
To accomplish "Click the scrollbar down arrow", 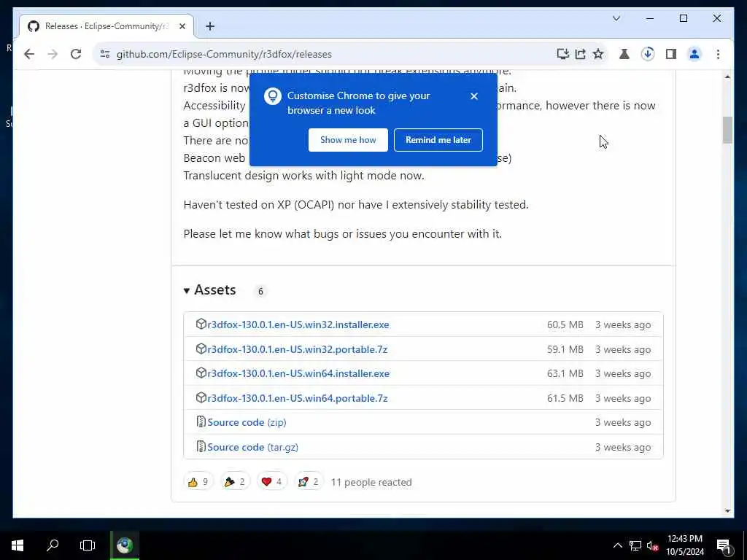I will [727, 511].
